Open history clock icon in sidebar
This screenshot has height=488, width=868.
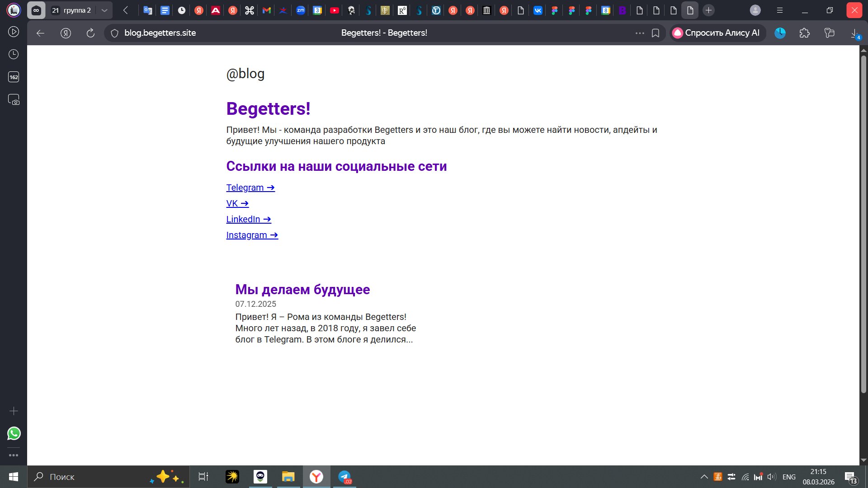point(14,54)
